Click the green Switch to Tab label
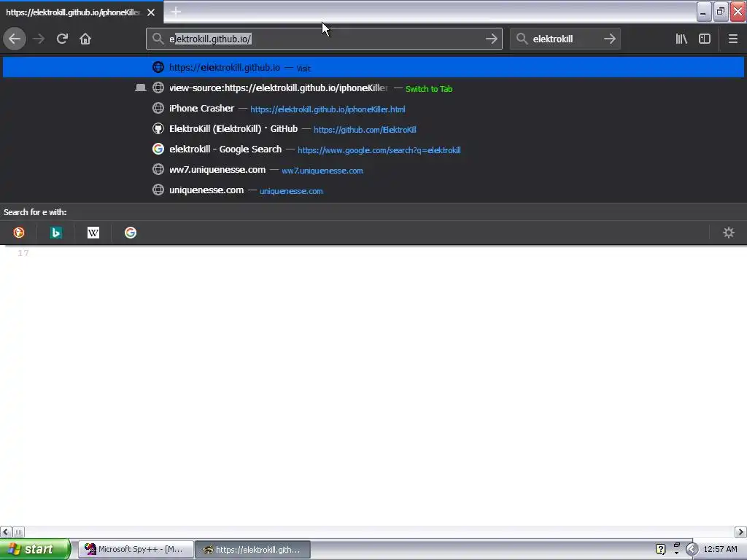Screen dimensions: 747x560 pos(429,88)
